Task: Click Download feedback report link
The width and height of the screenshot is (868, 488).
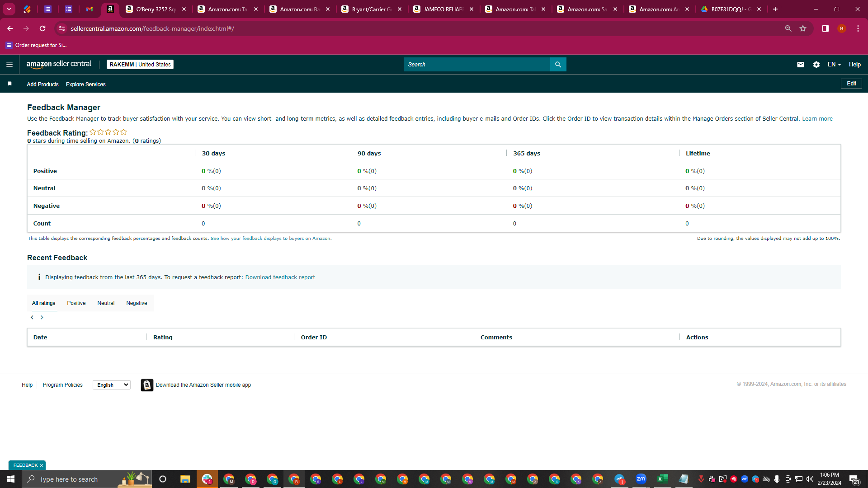Action: click(x=280, y=277)
